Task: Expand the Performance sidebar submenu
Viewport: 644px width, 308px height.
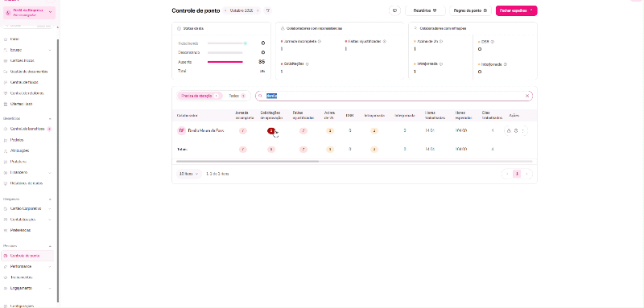Action: tap(50, 266)
